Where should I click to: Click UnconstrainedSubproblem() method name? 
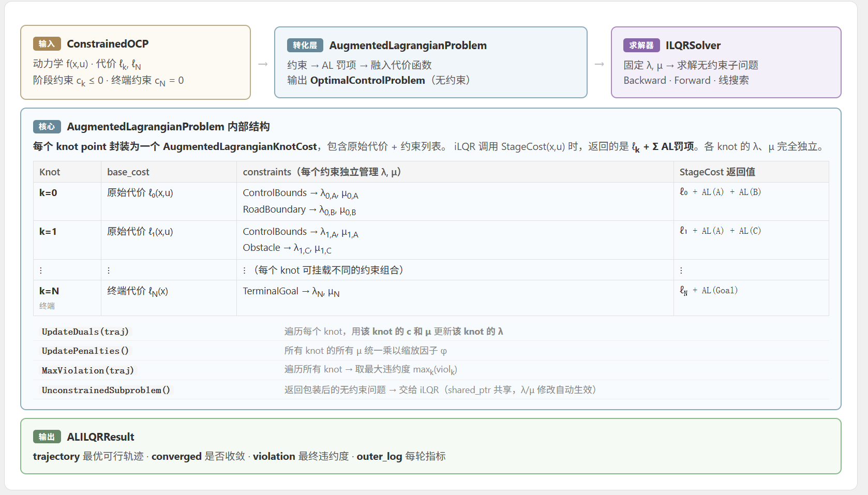(106, 390)
